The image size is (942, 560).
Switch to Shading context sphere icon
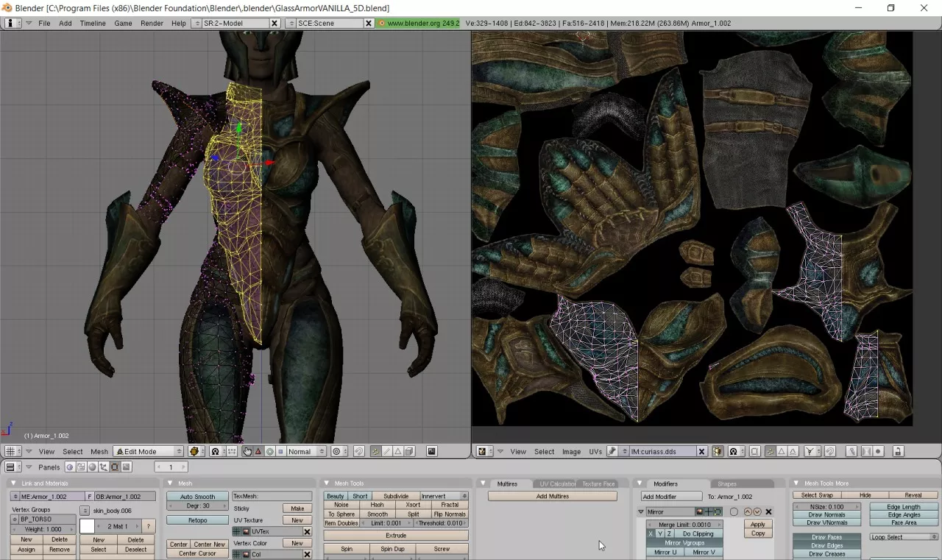(x=92, y=467)
